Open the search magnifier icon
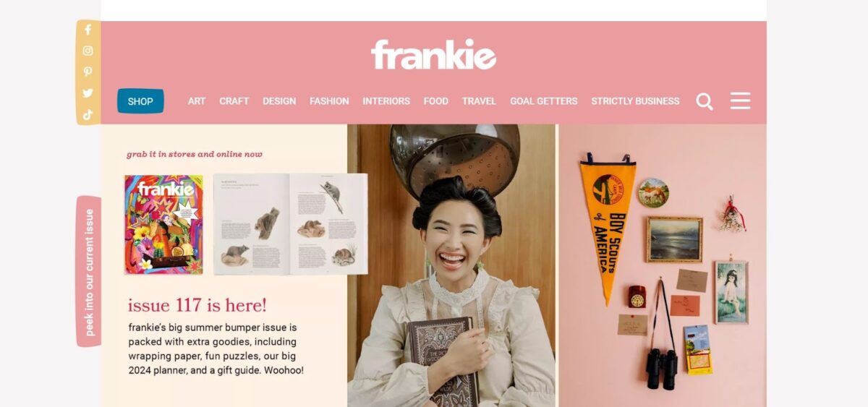Viewport: 868px width, 407px height. (705, 101)
